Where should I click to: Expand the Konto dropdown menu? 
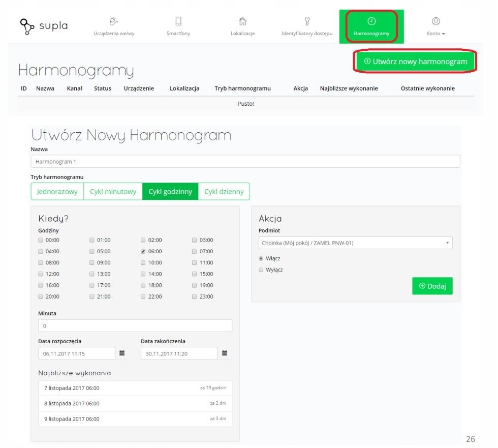435,34
